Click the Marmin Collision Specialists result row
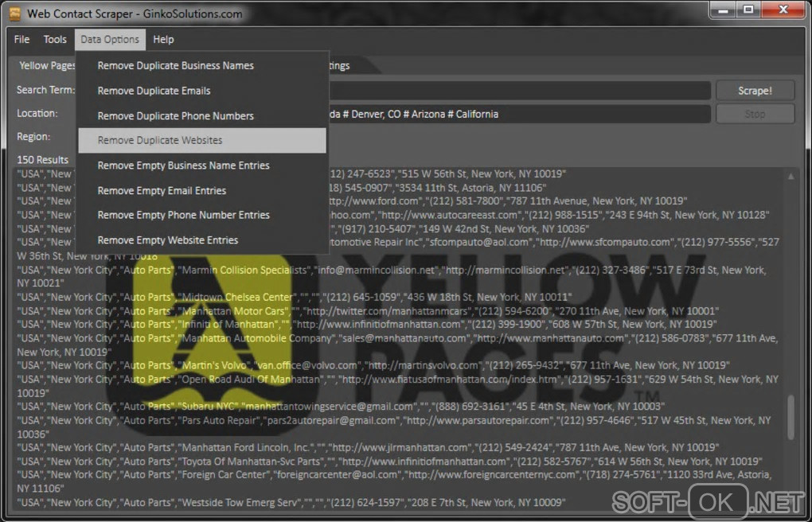Viewport: 812px width, 522px height. tap(392, 277)
